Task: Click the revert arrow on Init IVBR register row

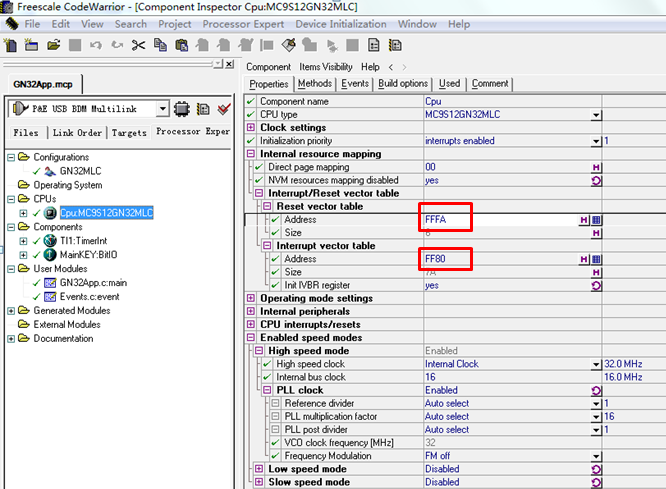Action: 596,285
